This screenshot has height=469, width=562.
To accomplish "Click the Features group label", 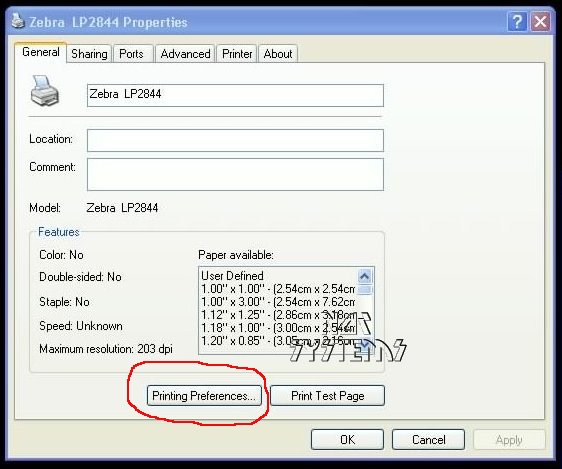I will point(58,232).
